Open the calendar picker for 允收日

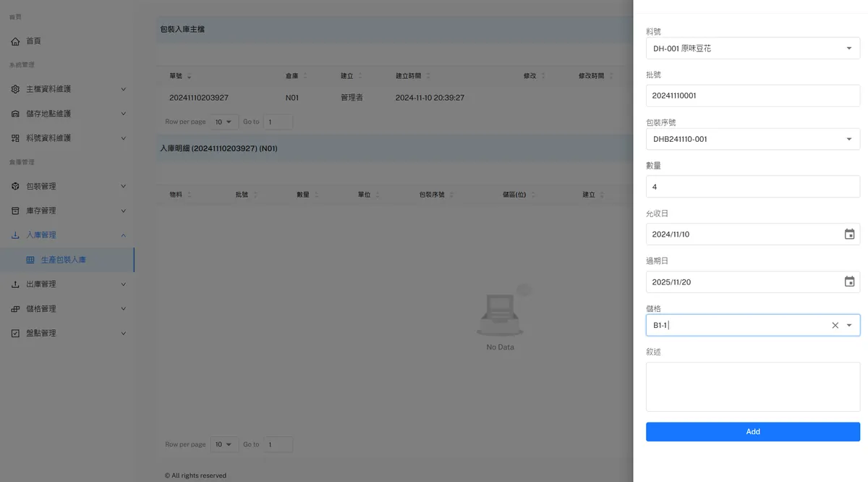849,234
